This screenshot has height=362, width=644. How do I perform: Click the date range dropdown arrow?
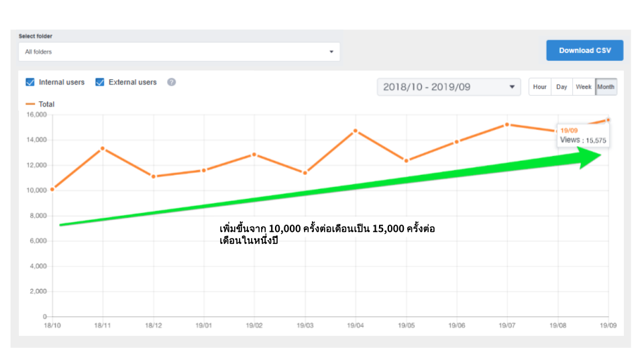[512, 87]
